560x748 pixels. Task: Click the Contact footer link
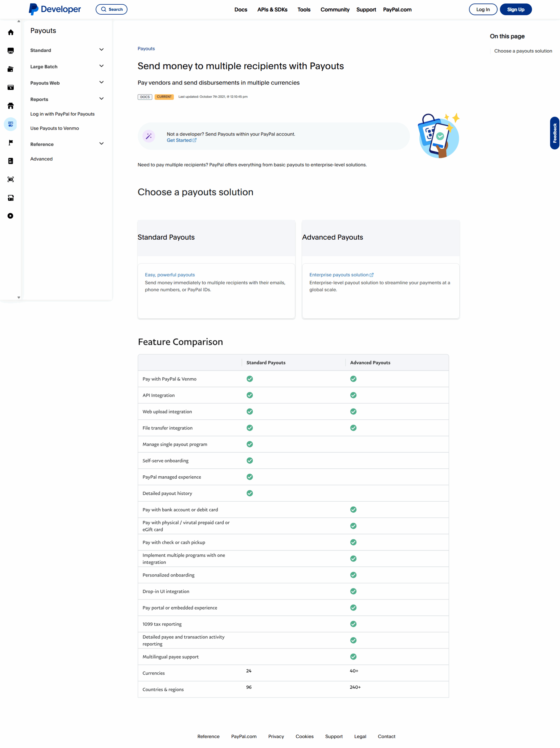(x=386, y=736)
